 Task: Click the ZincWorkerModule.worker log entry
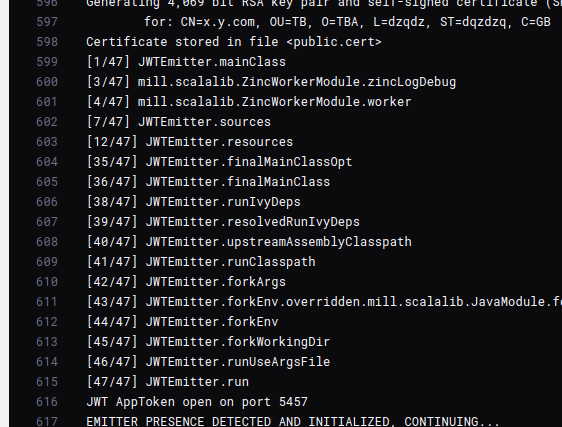click(249, 102)
